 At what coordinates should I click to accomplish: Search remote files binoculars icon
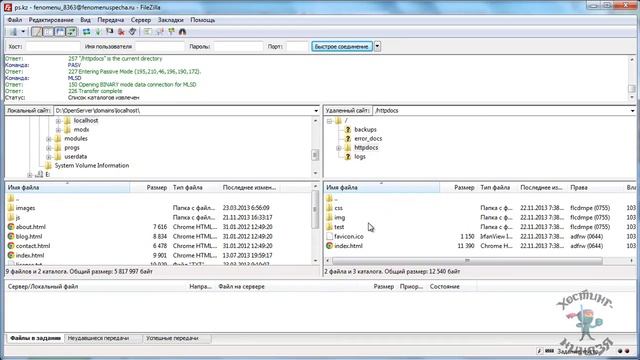coord(182,32)
